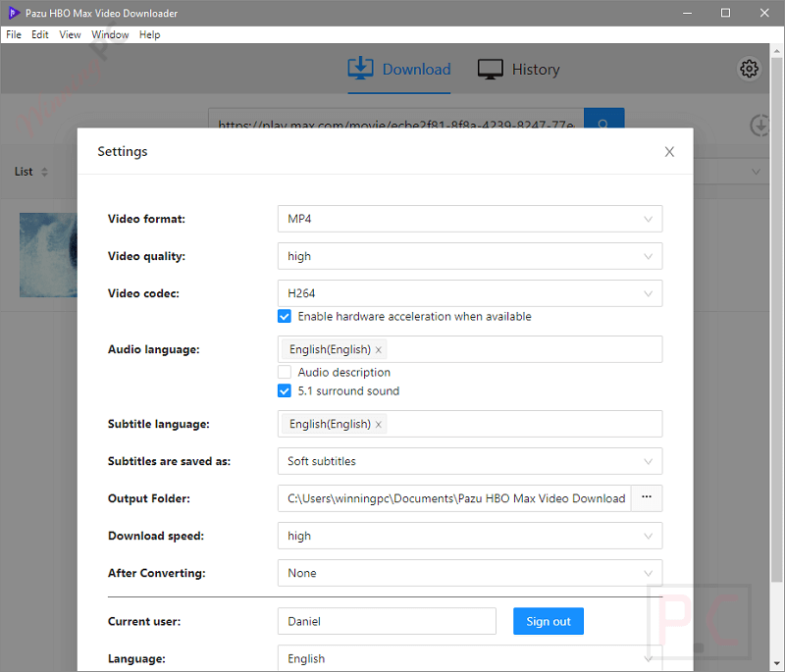The image size is (785, 672).
Task: Click the video thumbnail in the list
Action: tap(48, 255)
